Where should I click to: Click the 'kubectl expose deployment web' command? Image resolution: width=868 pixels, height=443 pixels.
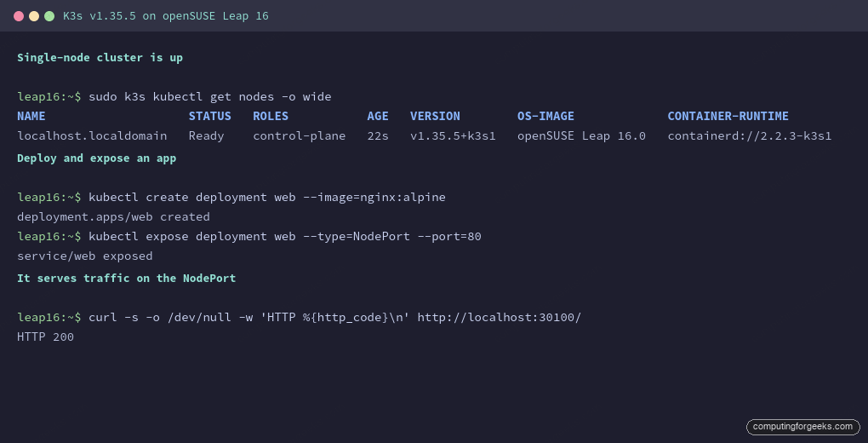(285, 237)
